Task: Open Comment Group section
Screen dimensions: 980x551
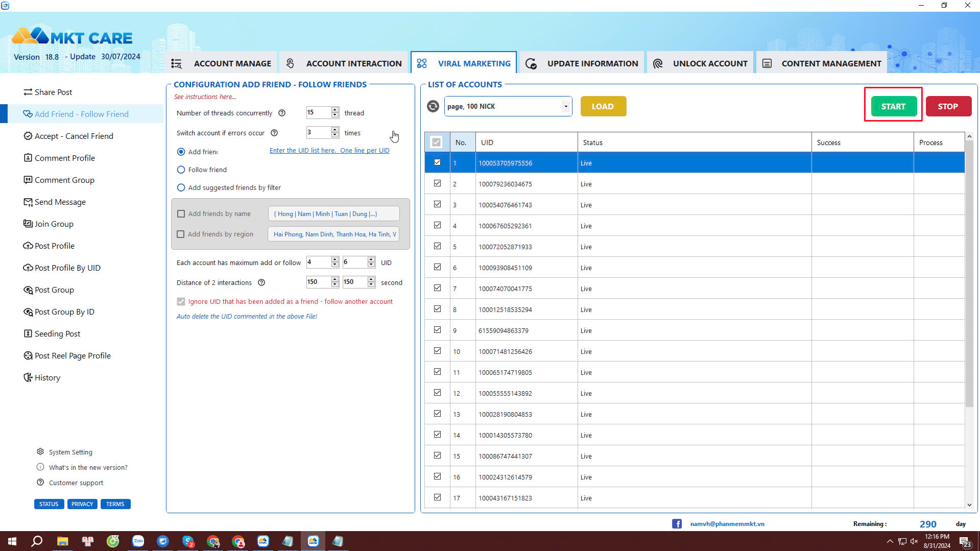Action: click(x=59, y=180)
